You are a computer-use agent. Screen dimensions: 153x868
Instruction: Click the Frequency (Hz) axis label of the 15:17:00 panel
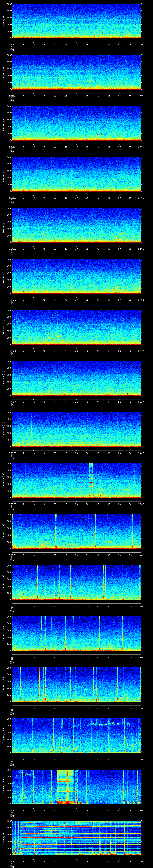click(x=3, y=21)
